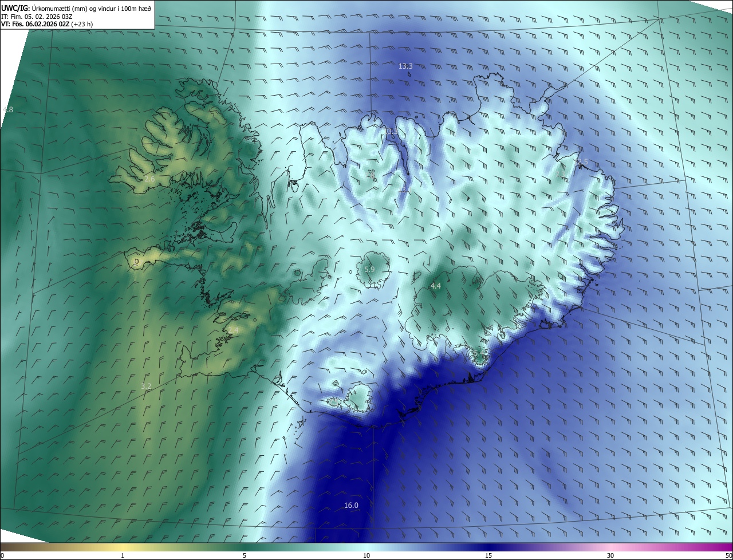733x560 pixels.
Task: Click the 4.4 value on the large southeastern glacier
Action: pos(435,286)
